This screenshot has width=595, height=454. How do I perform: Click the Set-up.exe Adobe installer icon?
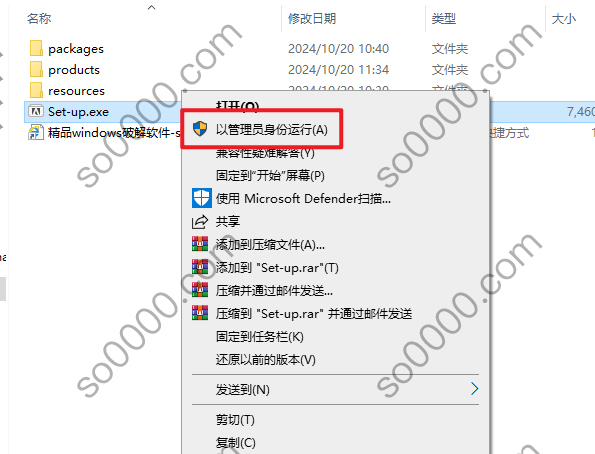click(x=36, y=112)
